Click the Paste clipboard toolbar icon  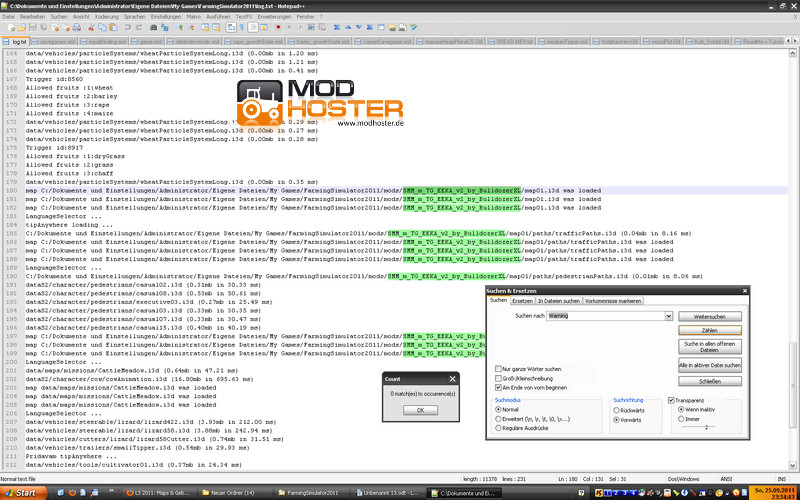click(x=113, y=28)
